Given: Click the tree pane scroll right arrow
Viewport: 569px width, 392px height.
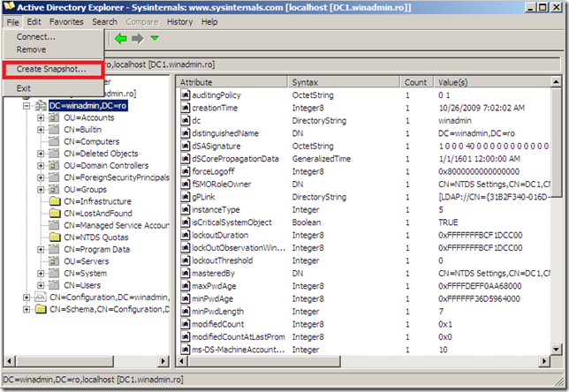Looking at the screenshot, I should click(x=163, y=361).
